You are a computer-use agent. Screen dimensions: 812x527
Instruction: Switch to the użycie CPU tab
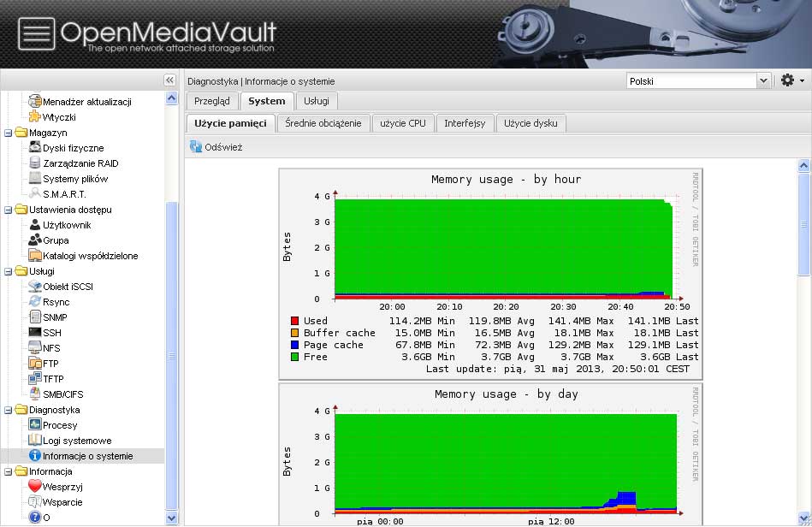(403, 123)
